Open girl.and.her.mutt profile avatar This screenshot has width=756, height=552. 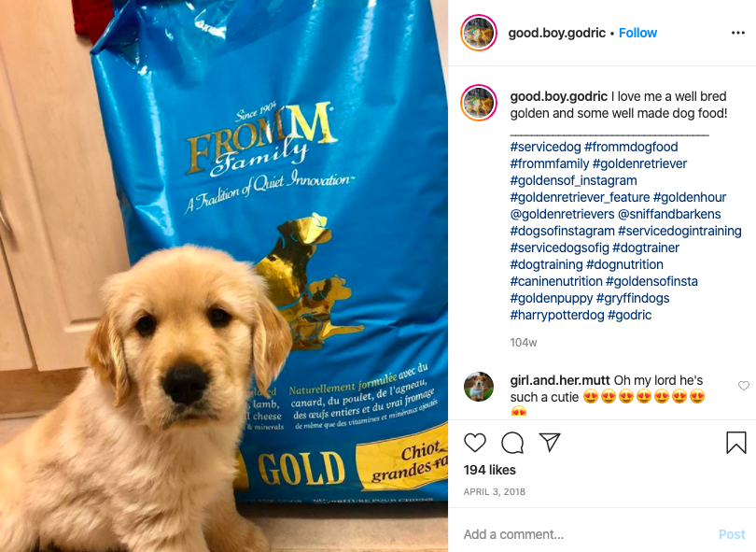[x=478, y=387]
